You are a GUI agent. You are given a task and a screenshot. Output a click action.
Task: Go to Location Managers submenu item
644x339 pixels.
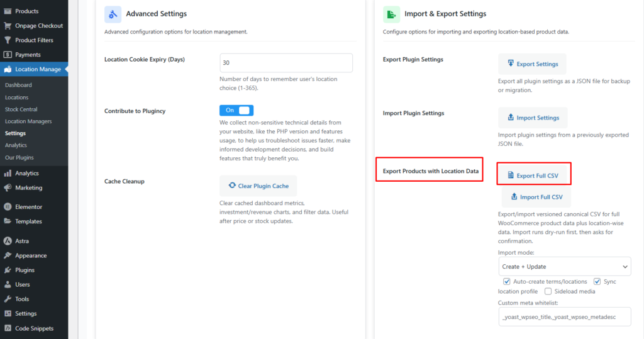pos(28,121)
